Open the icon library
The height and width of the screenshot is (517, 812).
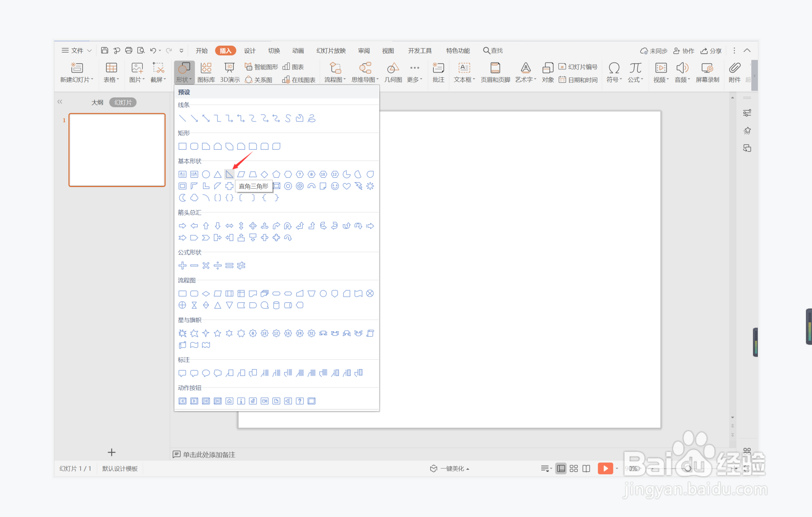(206, 73)
